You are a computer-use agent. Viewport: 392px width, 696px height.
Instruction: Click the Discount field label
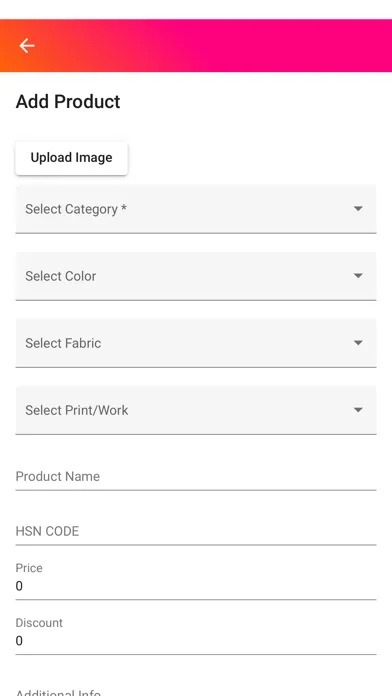coord(39,623)
